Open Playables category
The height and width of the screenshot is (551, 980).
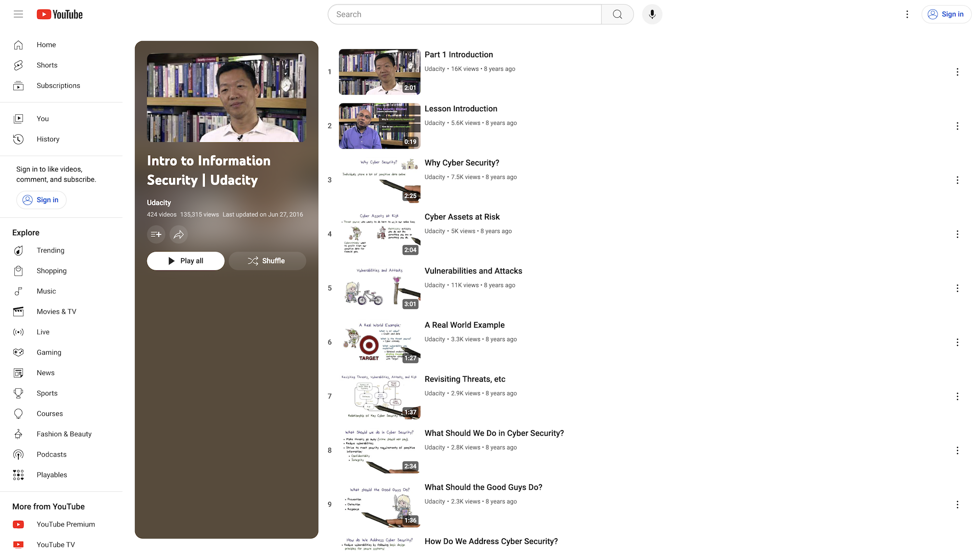(61, 475)
